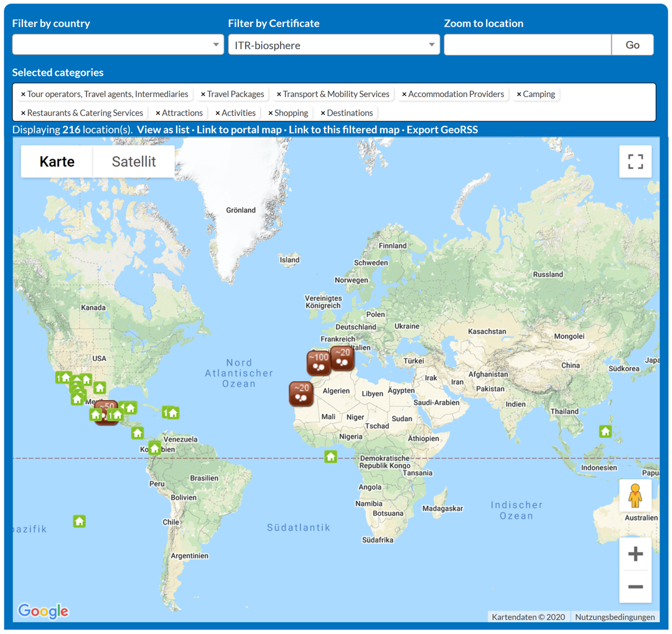Zoom out with the minus button

click(x=635, y=587)
